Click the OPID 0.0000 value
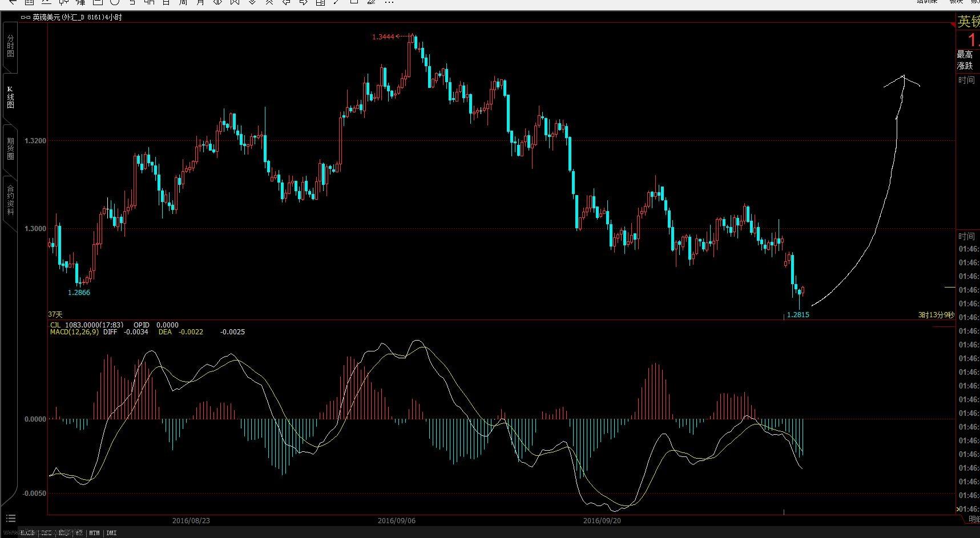 (156, 325)
